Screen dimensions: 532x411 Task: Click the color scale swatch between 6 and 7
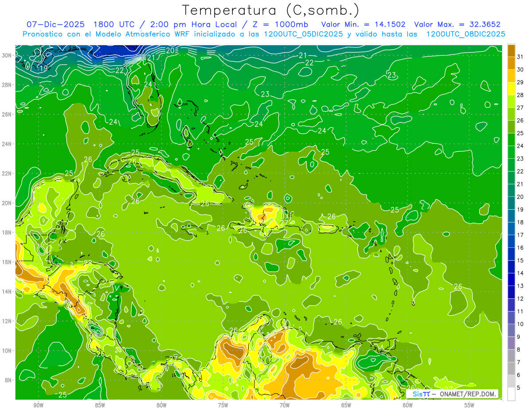511,368
